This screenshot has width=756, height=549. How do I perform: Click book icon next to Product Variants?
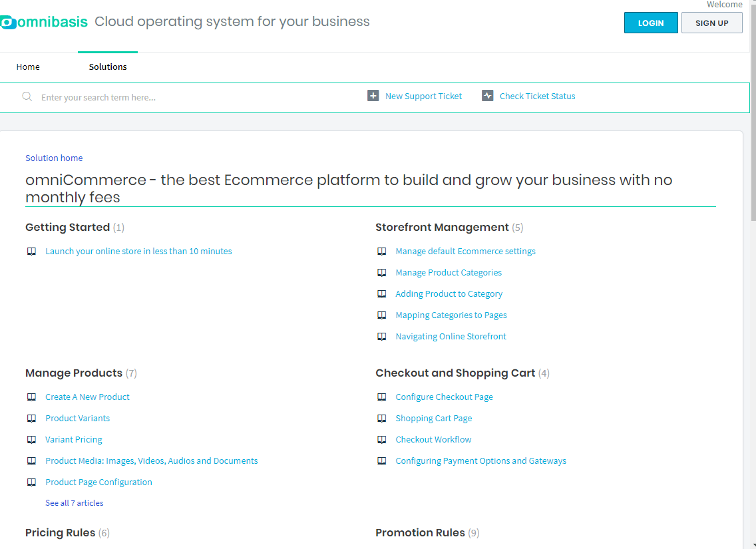31,419
